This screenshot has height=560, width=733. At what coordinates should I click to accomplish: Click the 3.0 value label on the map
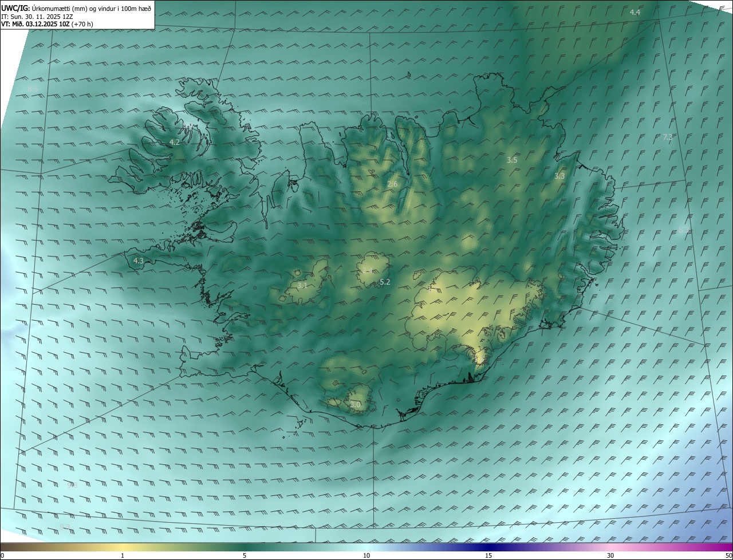(x=355, y=404)
